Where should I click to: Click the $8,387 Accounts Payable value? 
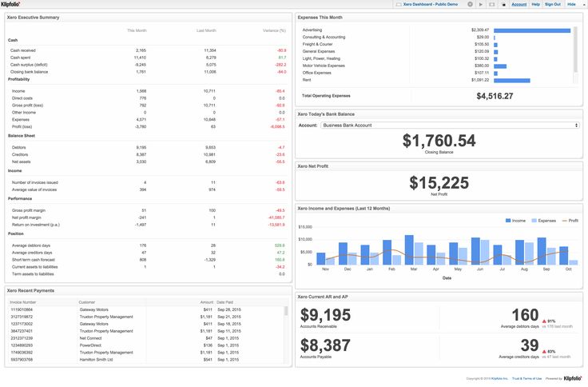pyautogui.click(x=325, y=345)
